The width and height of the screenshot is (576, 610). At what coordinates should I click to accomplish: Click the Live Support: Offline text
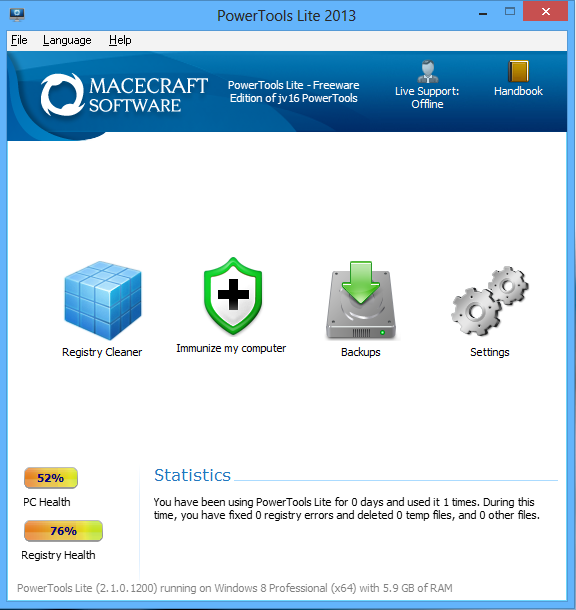tap(427, 98)
